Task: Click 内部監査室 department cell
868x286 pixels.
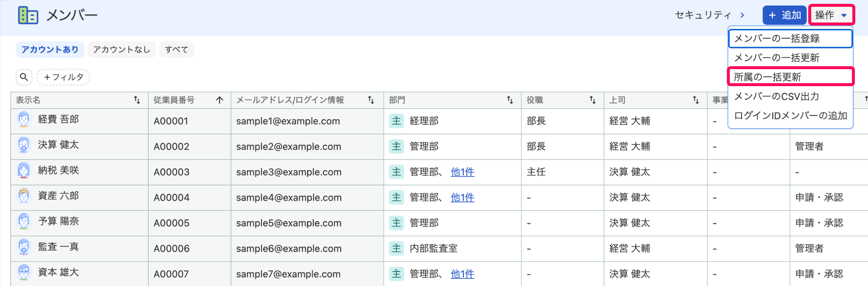Action: click(x=434, y=248)
